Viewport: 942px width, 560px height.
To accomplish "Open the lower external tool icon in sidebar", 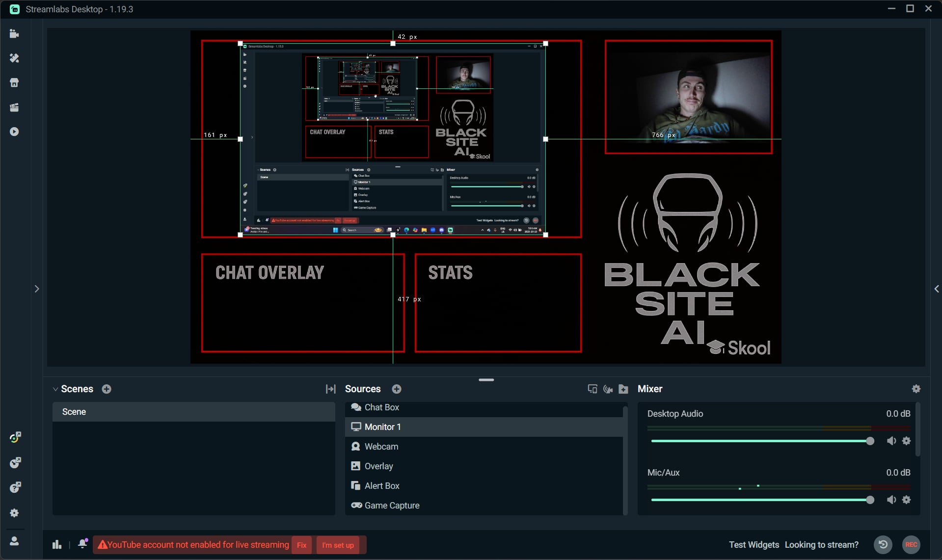I will pos(15,487).
